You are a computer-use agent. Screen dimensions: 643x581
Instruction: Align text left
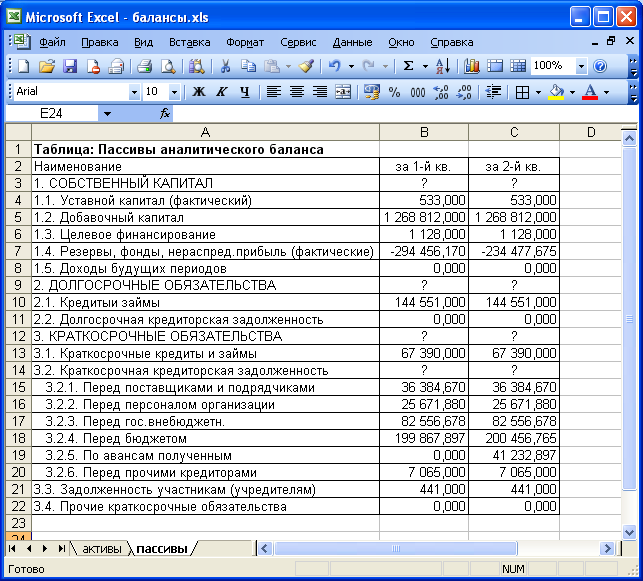pyautogui.click(x=274, y=92)
